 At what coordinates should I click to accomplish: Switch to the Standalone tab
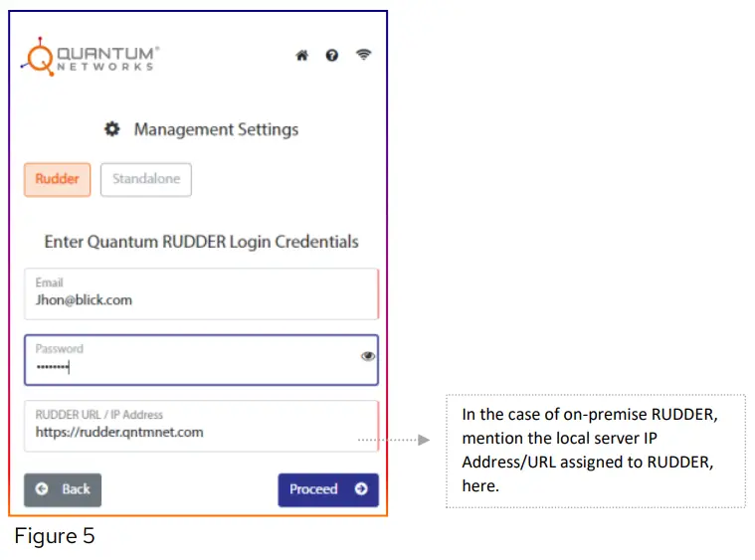146,180
